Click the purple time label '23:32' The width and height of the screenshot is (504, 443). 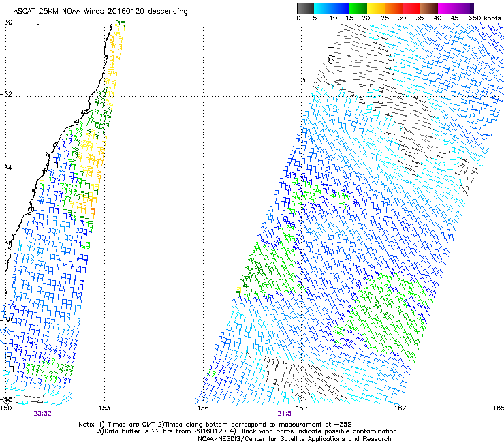(x=42, y=414)
